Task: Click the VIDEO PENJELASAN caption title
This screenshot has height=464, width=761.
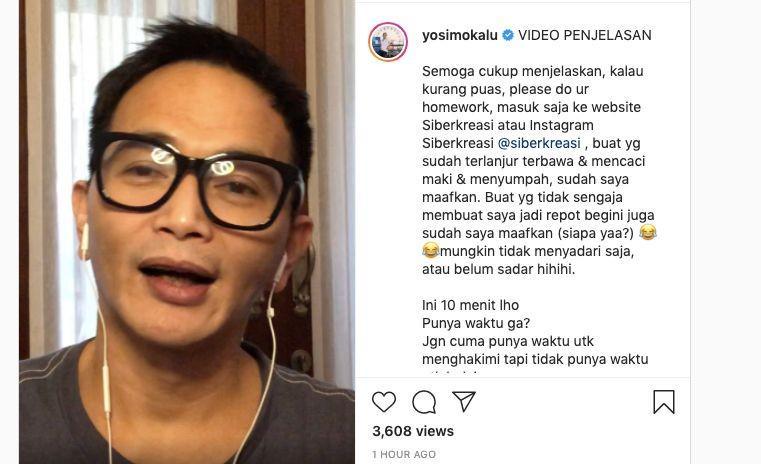Action: pyautogui.click(x=585, y=35)
